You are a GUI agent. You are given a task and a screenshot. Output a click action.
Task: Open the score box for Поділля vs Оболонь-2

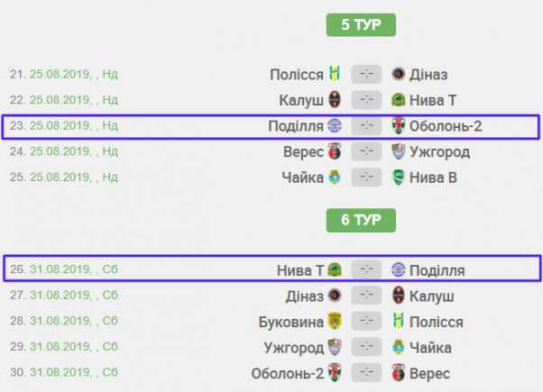click(x=367, y=125)
